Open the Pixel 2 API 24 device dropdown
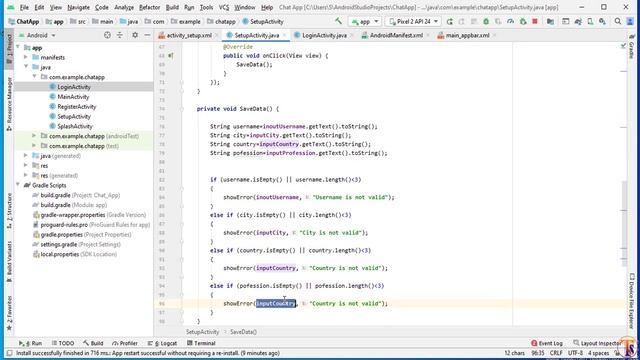Screen dimensions: 640x360 (413, 22)
